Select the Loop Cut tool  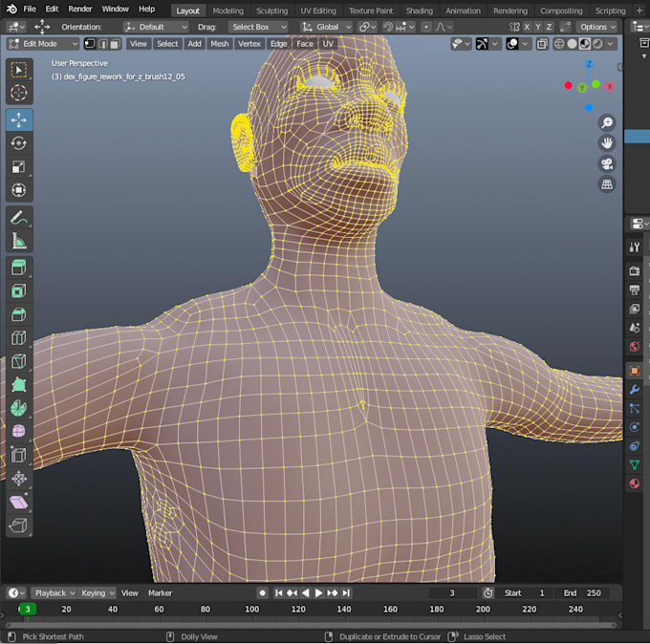tap(19, 338)
